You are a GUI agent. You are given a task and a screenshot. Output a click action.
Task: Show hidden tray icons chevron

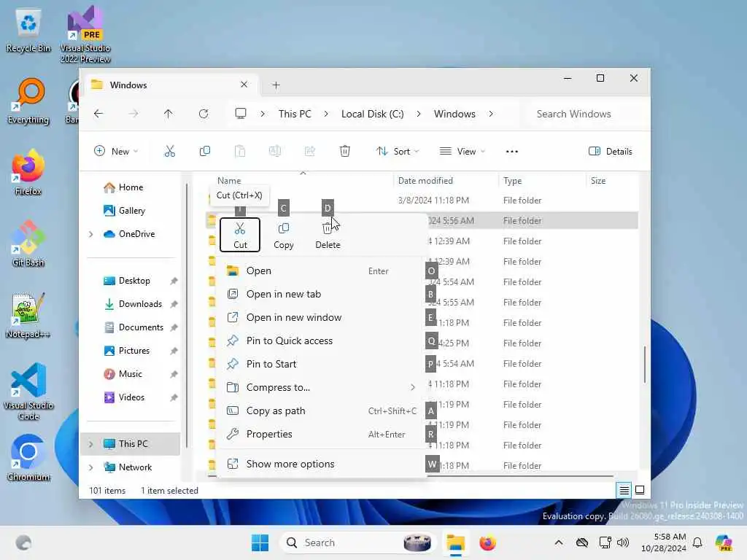(558, 542)
